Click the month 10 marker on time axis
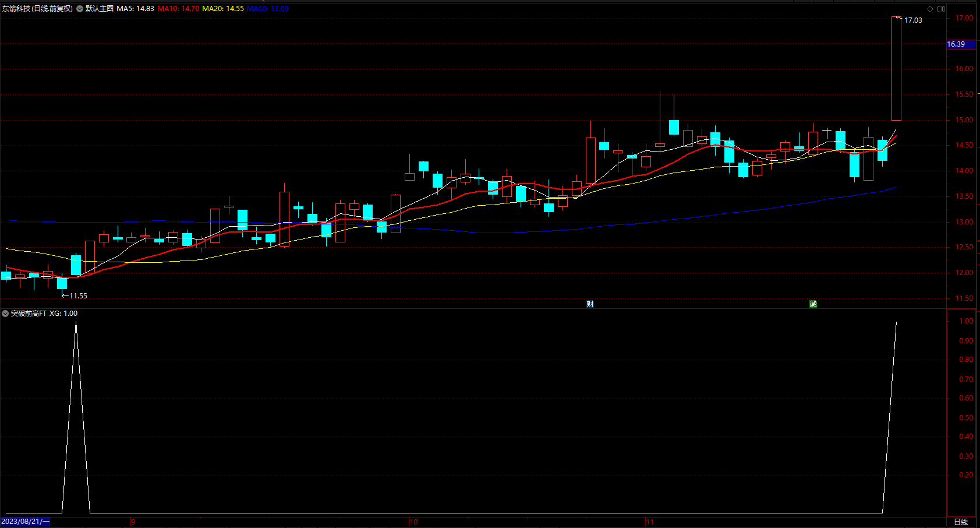Screen dimensions: 980x528 [413, 522]
